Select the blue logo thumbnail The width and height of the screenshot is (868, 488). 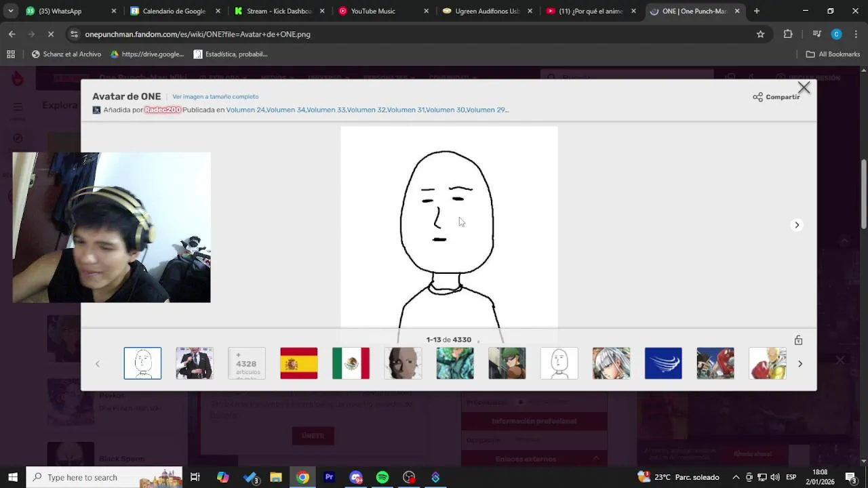click(x=663, y=363)
